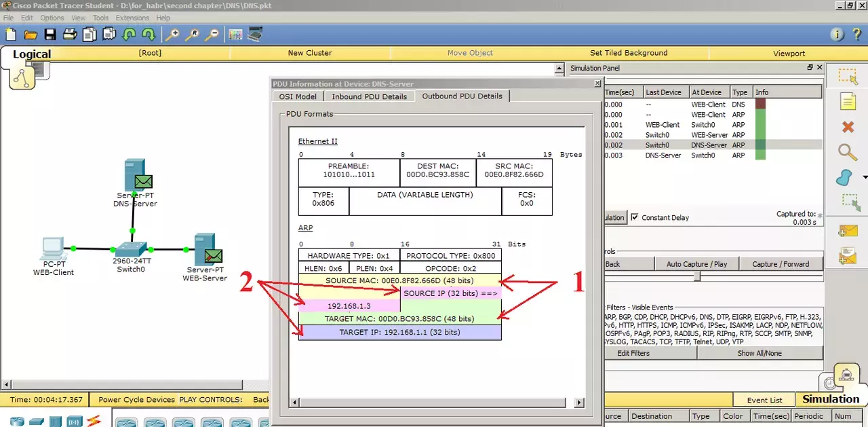Screen dimensions: 868x427
Task: Open the drawing palette
Action: coord(235,35)
